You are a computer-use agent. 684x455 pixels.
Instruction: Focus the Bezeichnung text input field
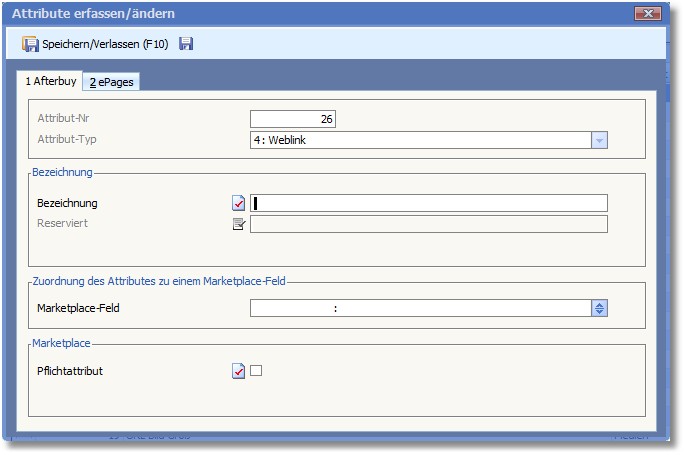tap(430, 204)
